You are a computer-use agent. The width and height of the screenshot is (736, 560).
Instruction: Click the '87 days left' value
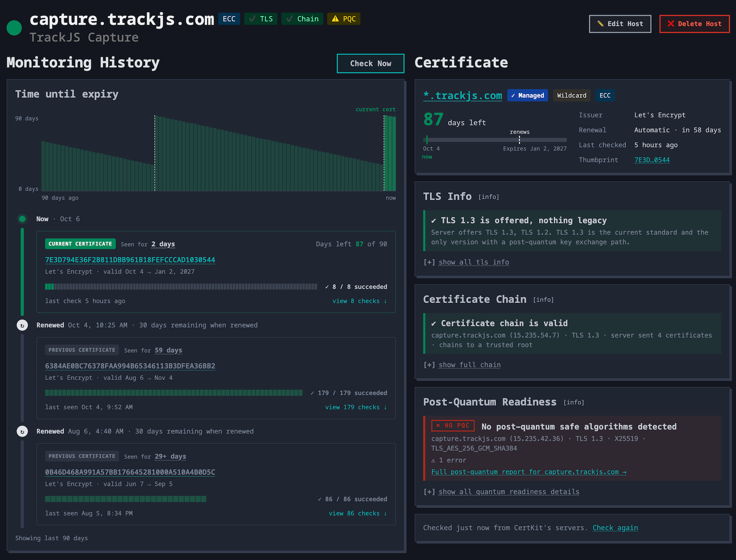454,120
